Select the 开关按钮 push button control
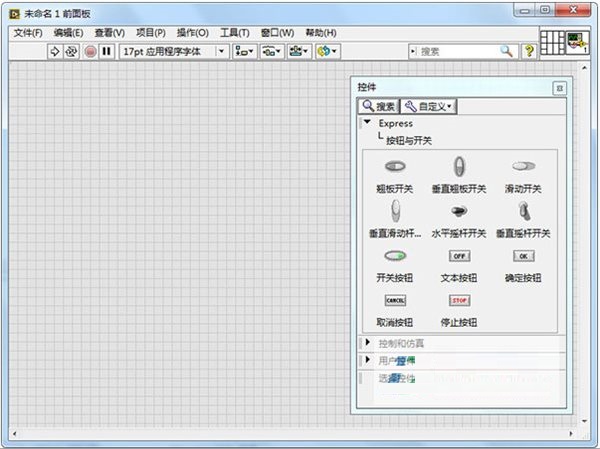 click(x=395, y=265)
